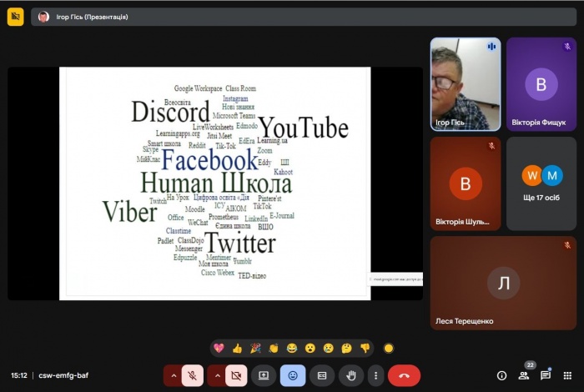Open the chat panel

pyautogui.click(x=546, y=375)
